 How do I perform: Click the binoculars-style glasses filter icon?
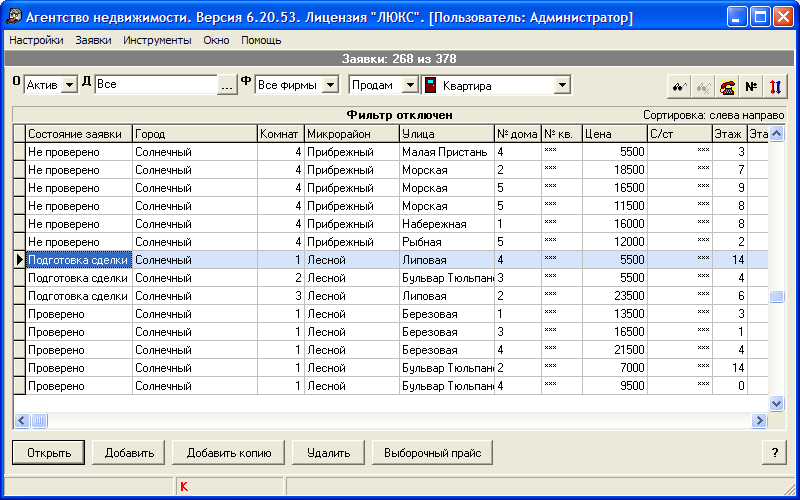click(x=679, y=87)
